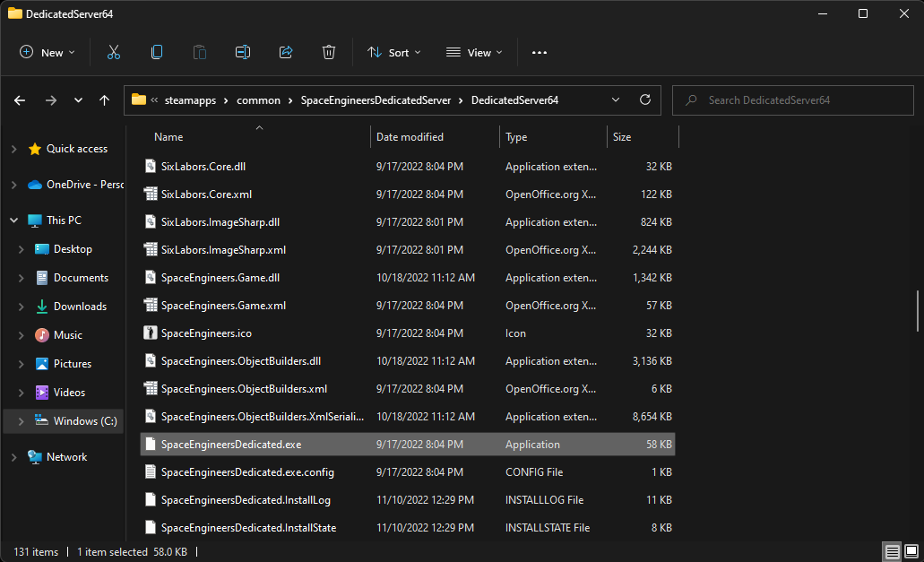Expand the Windows (C:) drive node

[x=22, y=421]
